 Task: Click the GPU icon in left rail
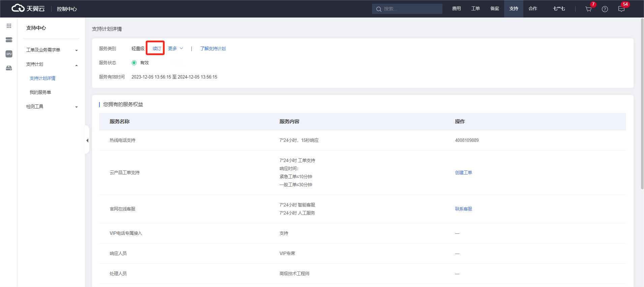click(x=9, y=54)
